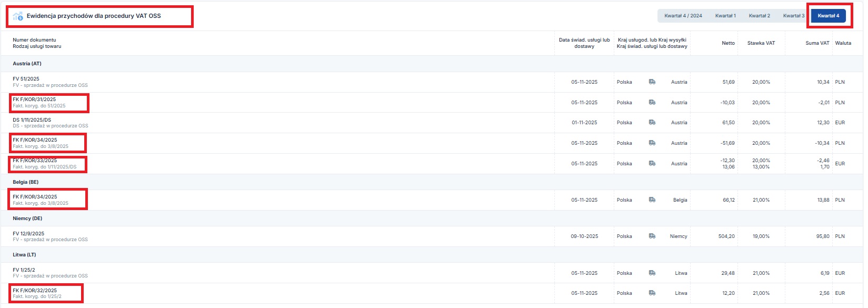Collapse the Niemcy (DE) group header
The image size is (868, 308).
click(x=27, y=218)
